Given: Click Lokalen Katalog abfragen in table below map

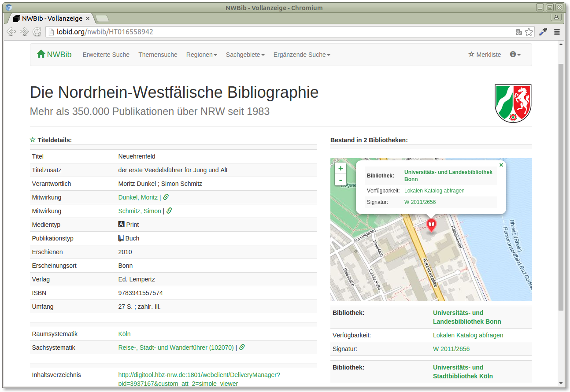Looking at the screenshot, I should tap(468, 335).
